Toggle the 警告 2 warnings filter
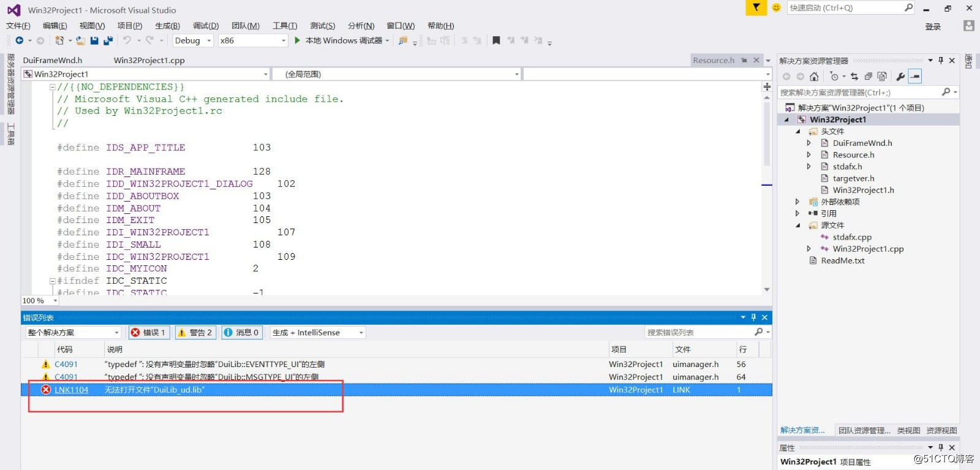Viewport: 980px width, 470px height. click(x=195, y=332)
